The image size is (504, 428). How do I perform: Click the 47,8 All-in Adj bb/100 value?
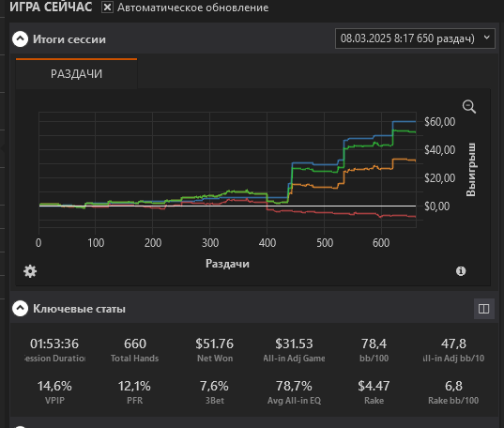pos(453,344)
